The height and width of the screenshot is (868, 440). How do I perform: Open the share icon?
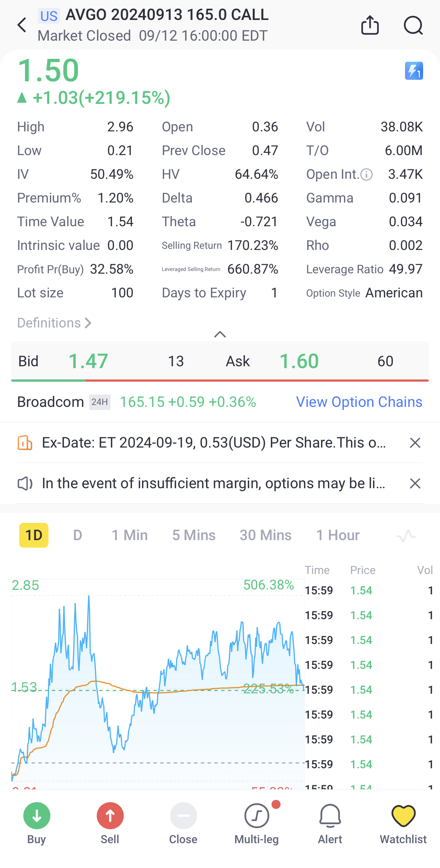tap(370, 25)
